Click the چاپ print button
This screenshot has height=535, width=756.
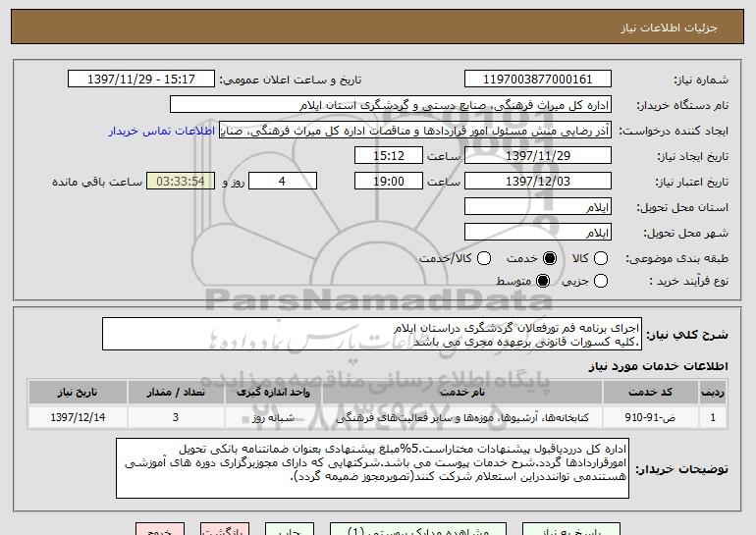pos(290,530)
